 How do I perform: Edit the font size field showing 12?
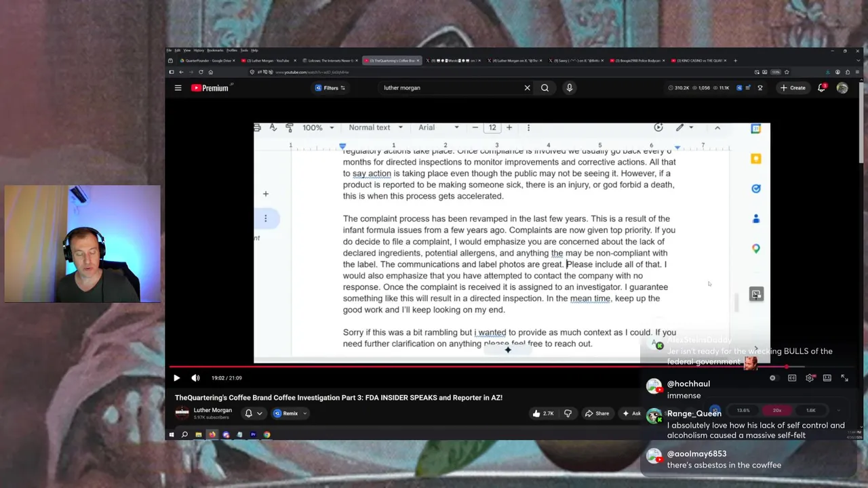(492, 127)
